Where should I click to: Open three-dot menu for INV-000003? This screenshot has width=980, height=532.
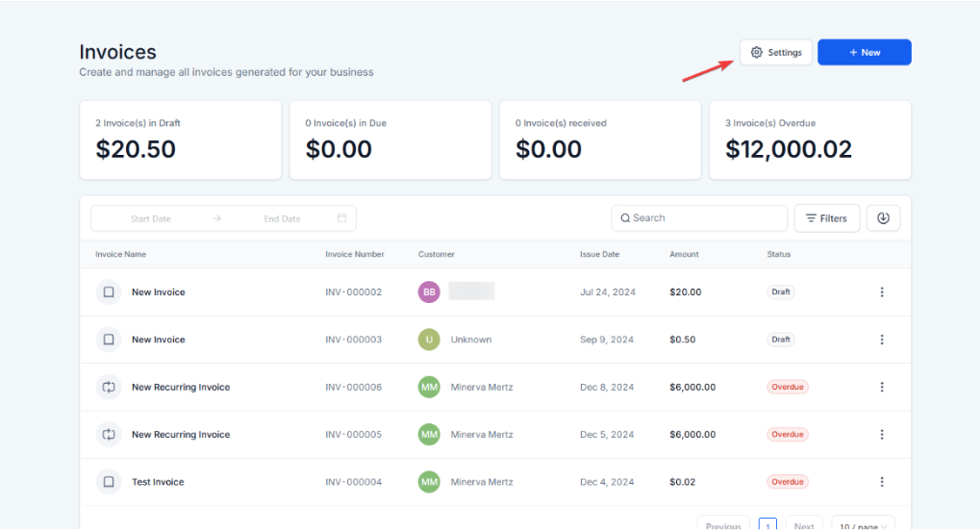[x=882, y=340]
